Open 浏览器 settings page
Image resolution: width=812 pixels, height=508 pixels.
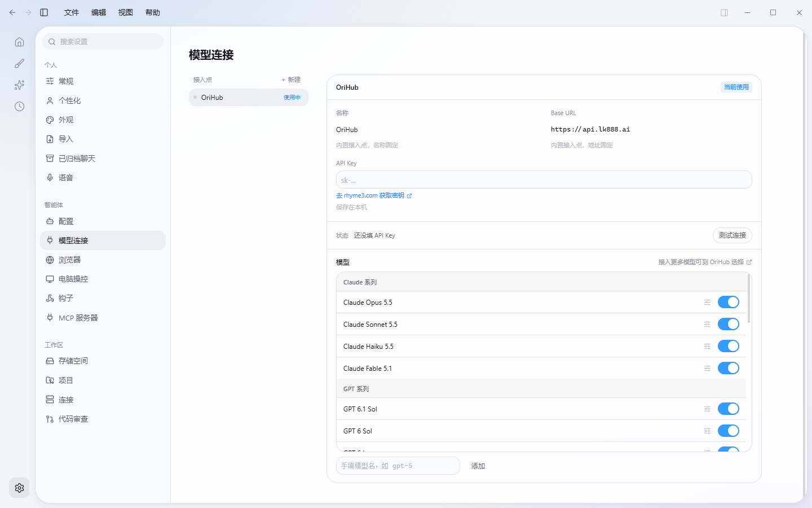(103, 260)
